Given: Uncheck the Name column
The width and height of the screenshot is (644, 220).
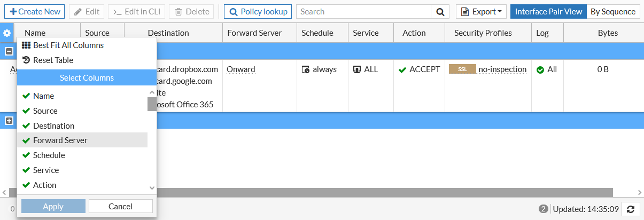Looking at the screenshot, I should tap(26, 96).
